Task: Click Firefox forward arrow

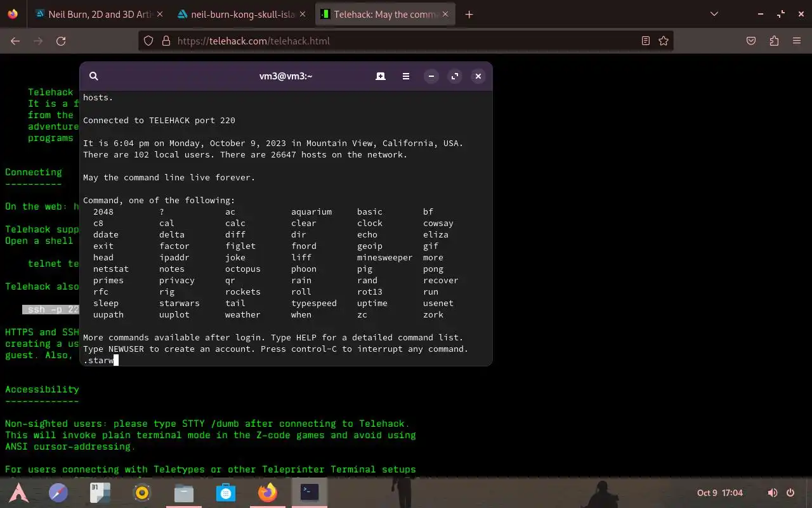Action: pyautogui.click(x=38, y=41)
